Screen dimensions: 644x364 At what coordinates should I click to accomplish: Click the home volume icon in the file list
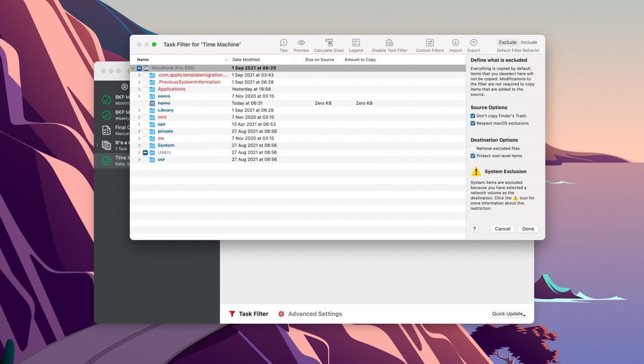[152, 103]
